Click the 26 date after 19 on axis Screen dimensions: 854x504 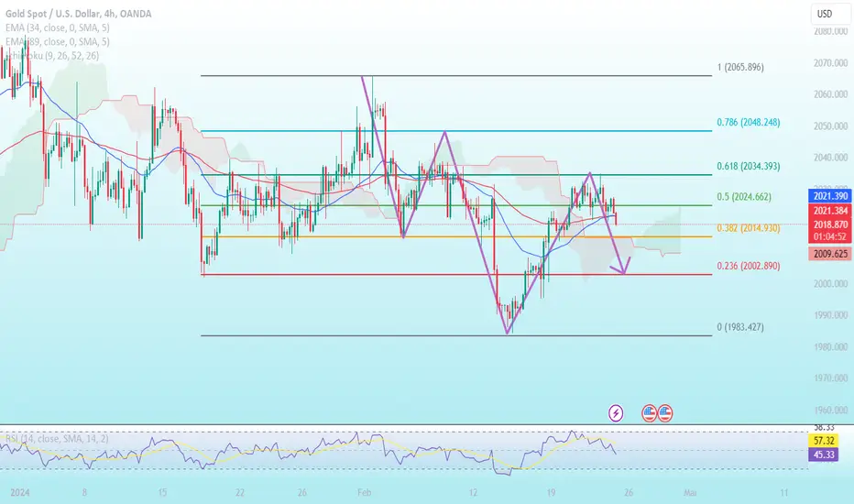click(629, 493)
